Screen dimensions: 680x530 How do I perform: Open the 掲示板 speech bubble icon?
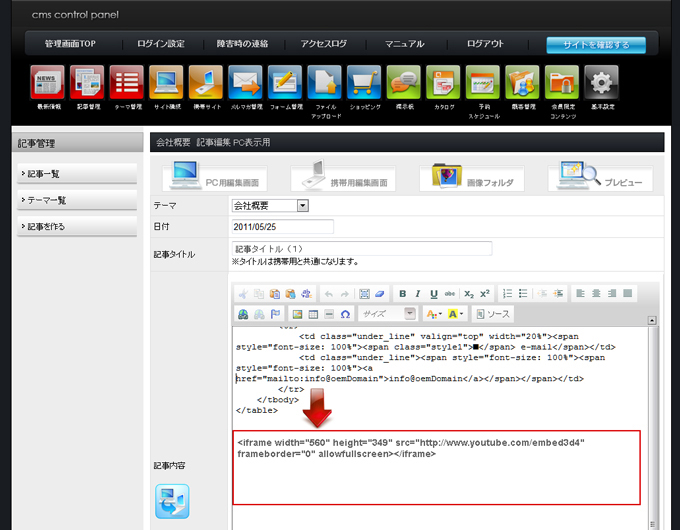(403, 84)
